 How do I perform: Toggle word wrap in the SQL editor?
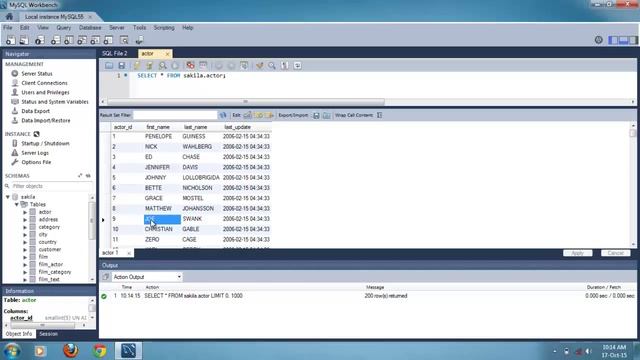pyautogui.click(x=298, y=65)
